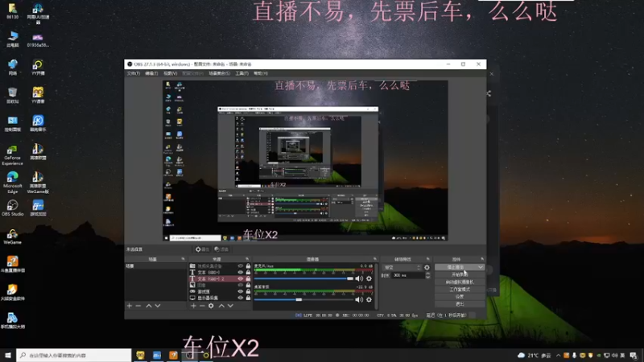
Task: Click the Windows taskbar search box
Action: 74,356
